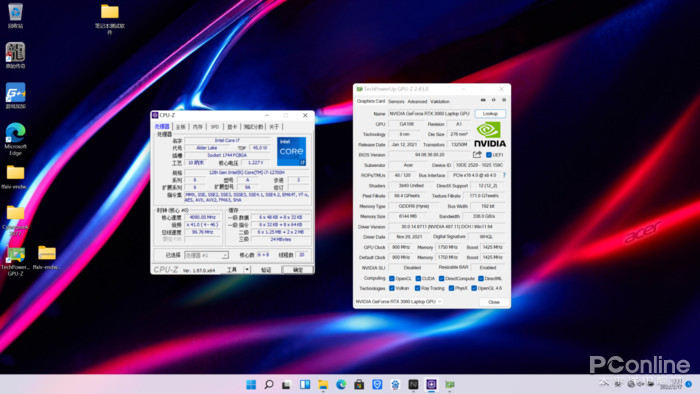Click the Lookup button in GPU-Z
700x394 pixels.
490,114
